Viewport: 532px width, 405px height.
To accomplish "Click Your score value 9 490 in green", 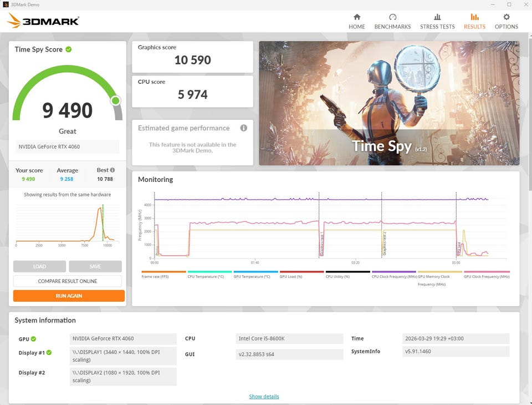I will 28,179.
